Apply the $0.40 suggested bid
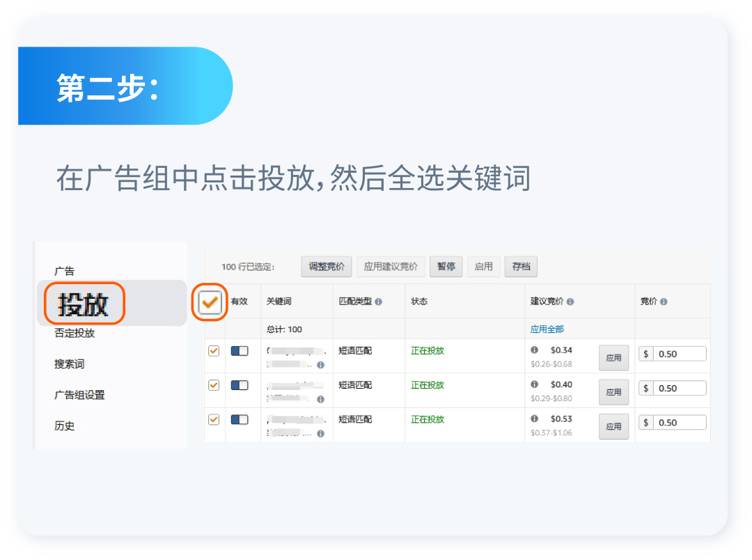 click(x=613, y=392)
